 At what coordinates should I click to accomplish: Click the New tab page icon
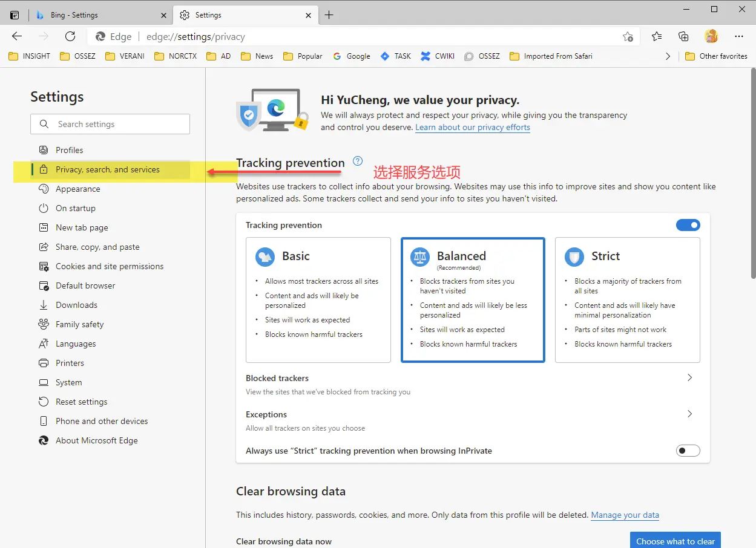point(44,227)
